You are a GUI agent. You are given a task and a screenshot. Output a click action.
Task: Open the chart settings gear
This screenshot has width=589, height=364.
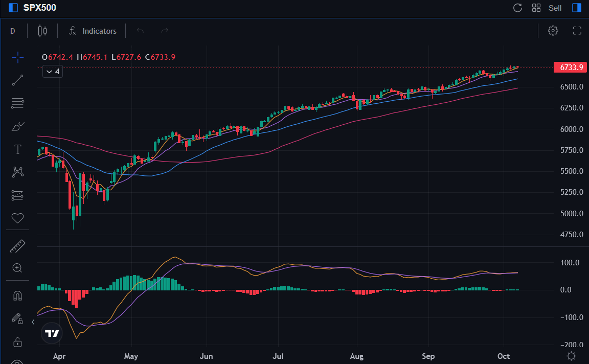coord(553,31)
